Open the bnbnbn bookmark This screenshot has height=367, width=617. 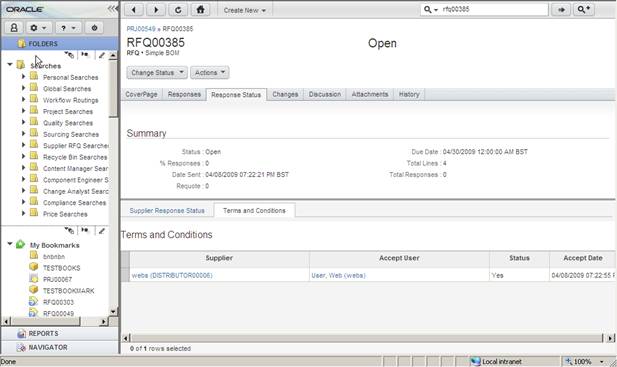54,257
